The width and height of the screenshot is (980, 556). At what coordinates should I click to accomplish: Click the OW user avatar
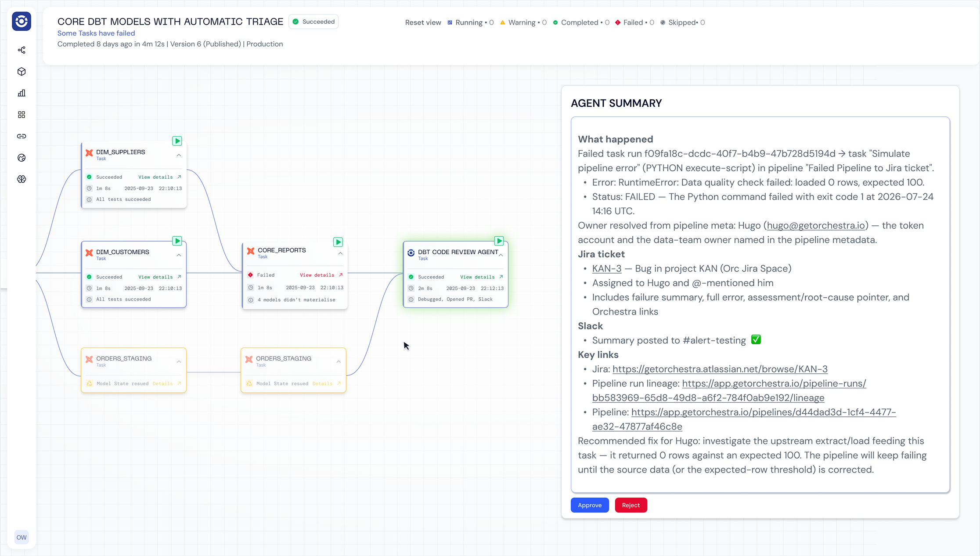(22, 537)
